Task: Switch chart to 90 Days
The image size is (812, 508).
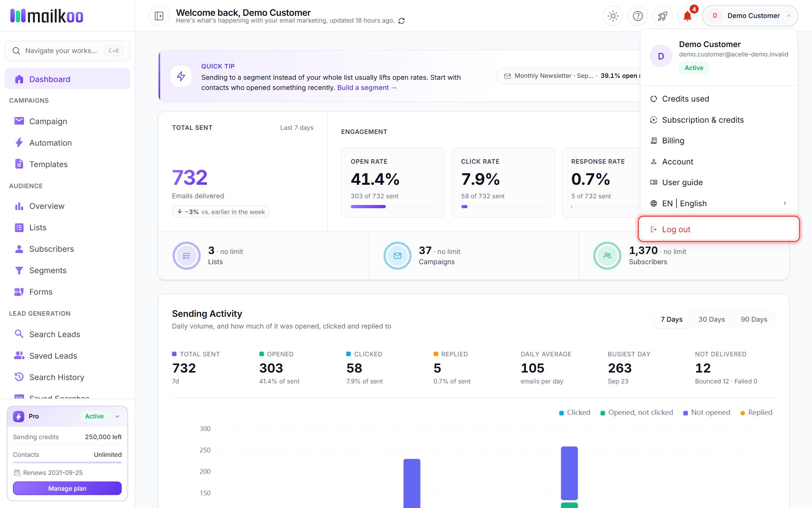Action: click(754, 319)
